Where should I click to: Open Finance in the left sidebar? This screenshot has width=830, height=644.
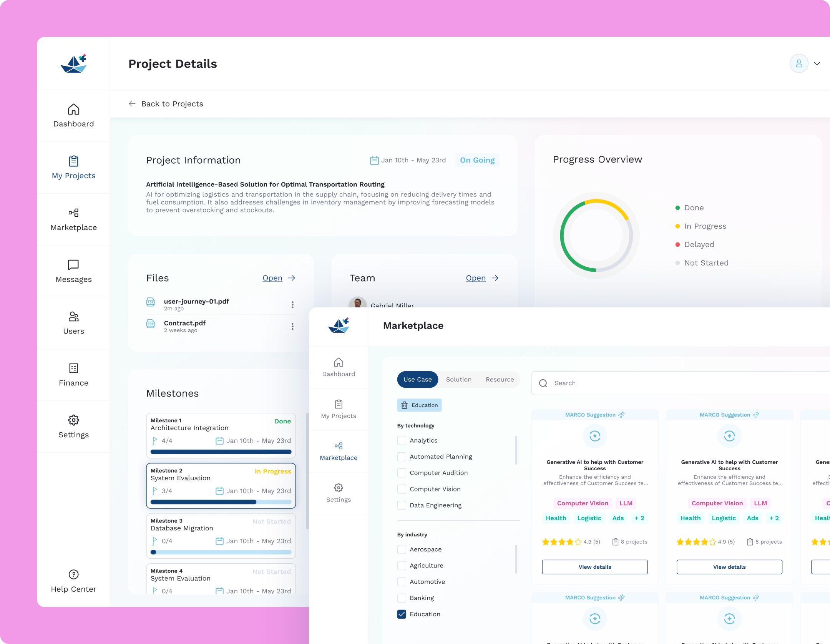click(73, 375)
